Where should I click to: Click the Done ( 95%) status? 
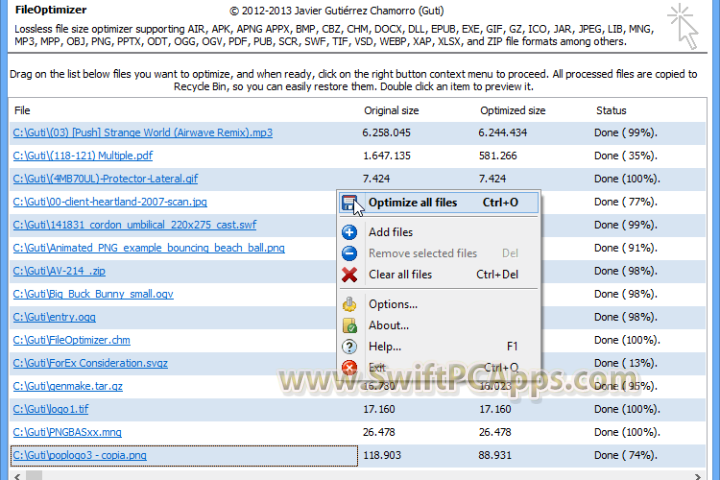coord(626,386)
